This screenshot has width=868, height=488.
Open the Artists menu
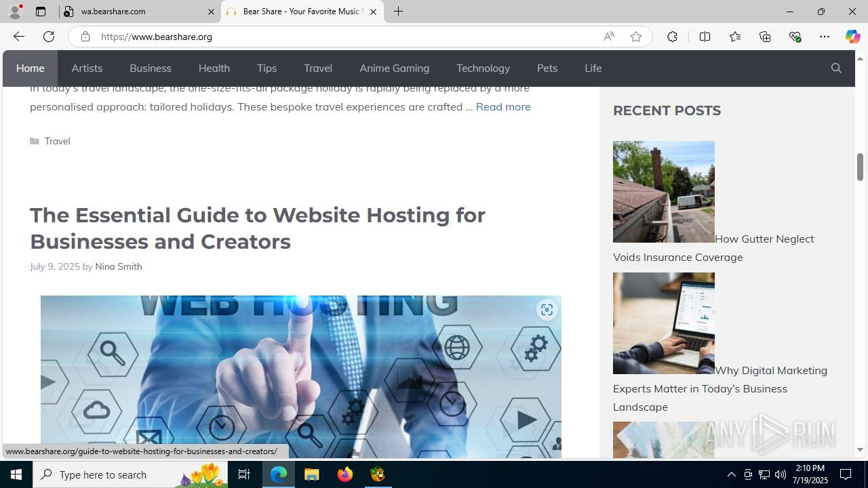[x=87, y=68]
